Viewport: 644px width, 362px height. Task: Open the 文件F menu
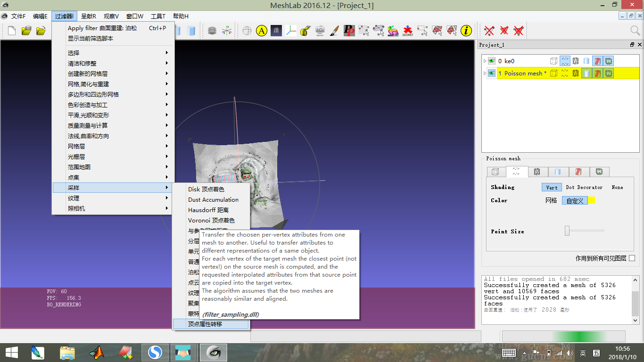18,16
